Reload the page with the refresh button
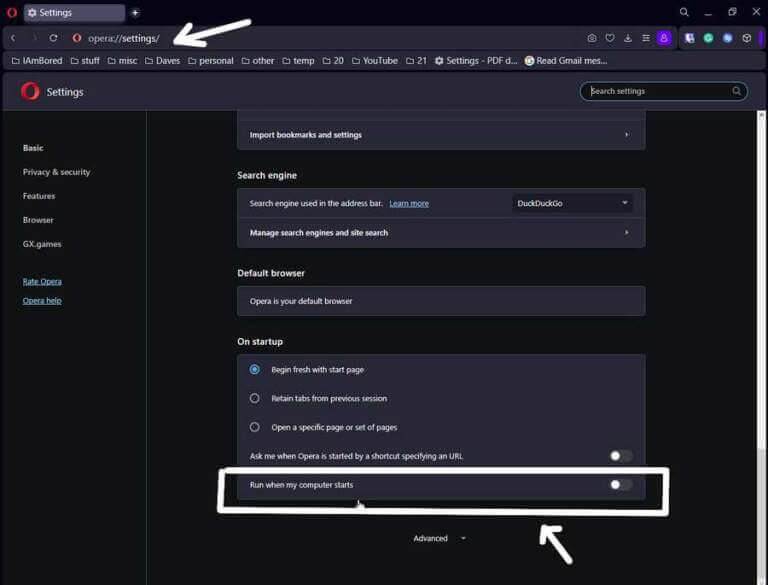 pyautogui.click(x=53, y=38)
